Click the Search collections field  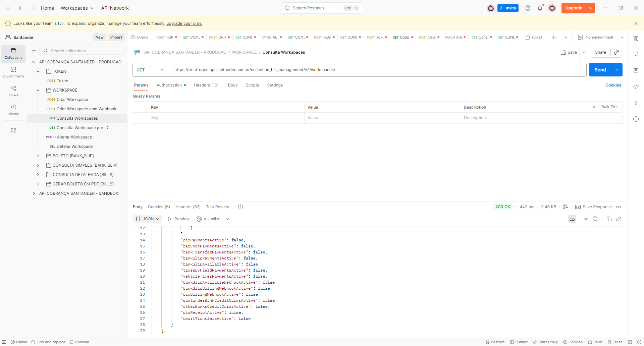point(82,51)
